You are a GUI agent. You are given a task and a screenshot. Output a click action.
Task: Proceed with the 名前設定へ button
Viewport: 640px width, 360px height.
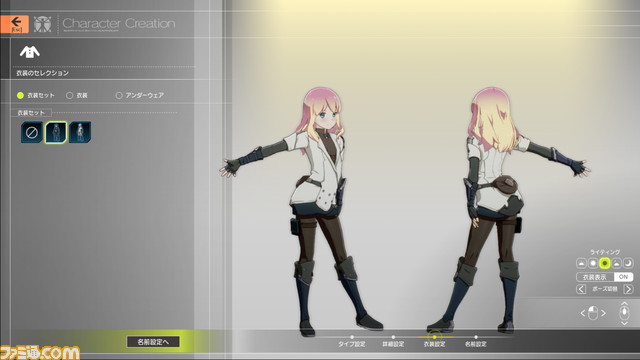153,342
